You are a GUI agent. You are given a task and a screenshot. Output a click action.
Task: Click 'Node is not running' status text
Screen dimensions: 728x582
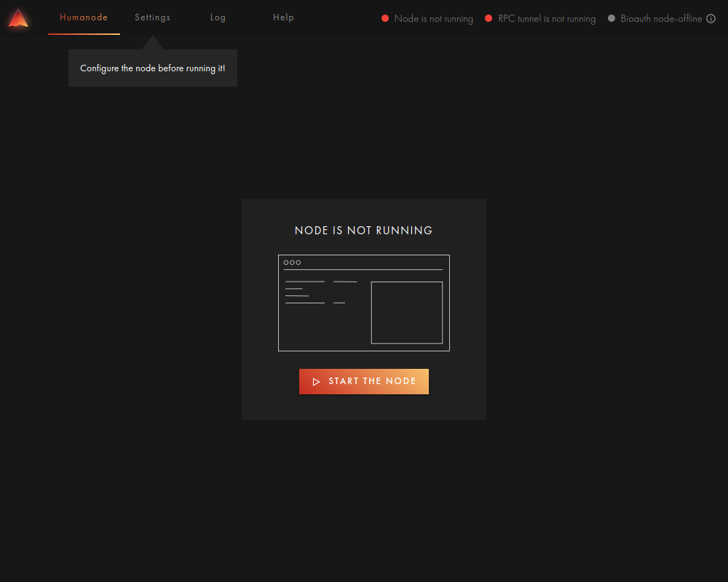point(434,19)
